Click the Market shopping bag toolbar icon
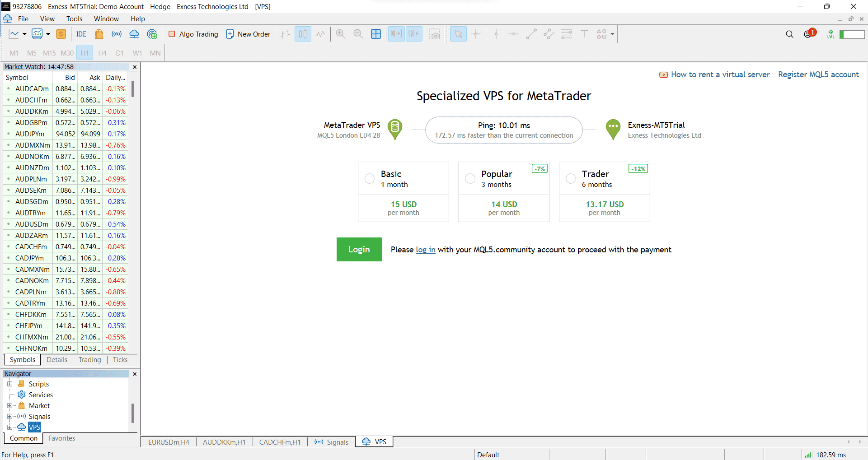The height and width of the screenshot is (460, 868). (x=99, y=34)
